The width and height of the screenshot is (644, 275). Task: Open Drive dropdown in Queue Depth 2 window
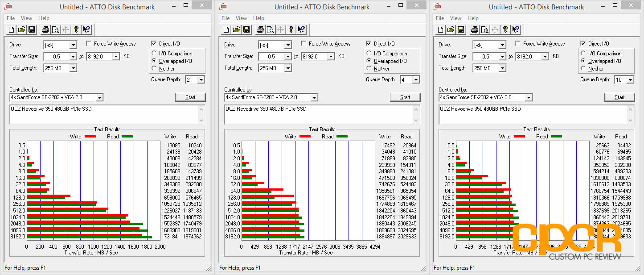60,45
